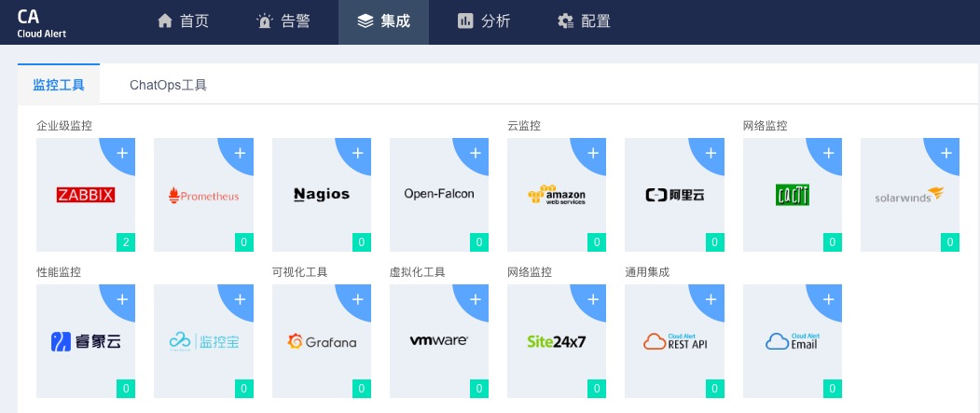This screenshot has height=413, width=980.
Task: Add a new Zabbix integration with plus
Action: coord(122,153)
